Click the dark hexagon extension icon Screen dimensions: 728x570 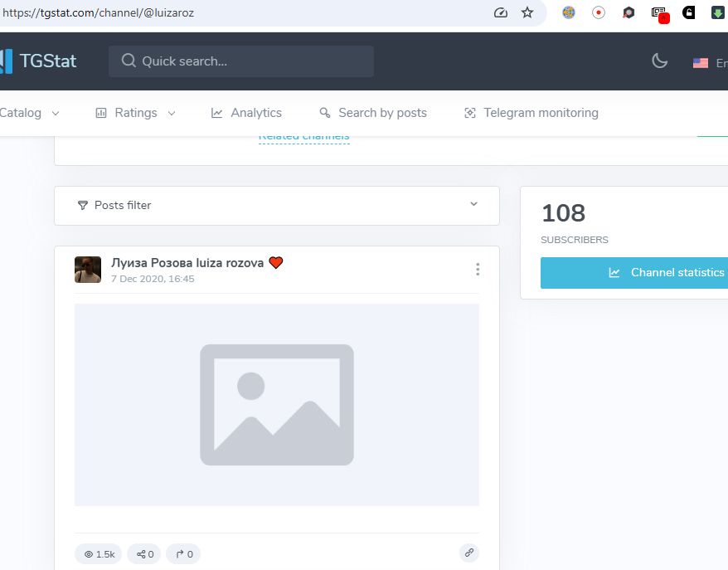(x=629, y=12)
